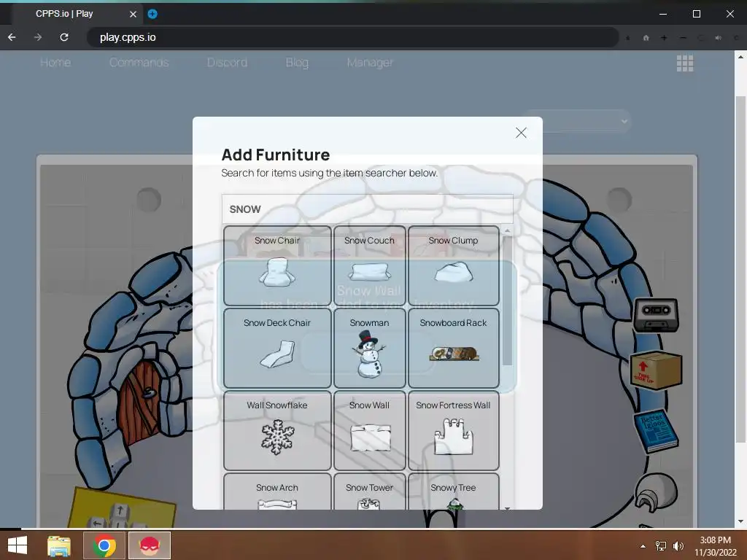Viewport: 747px width, 560px height.
Task: Close the CPPS.io Play tab
Action: click(133, 15)
